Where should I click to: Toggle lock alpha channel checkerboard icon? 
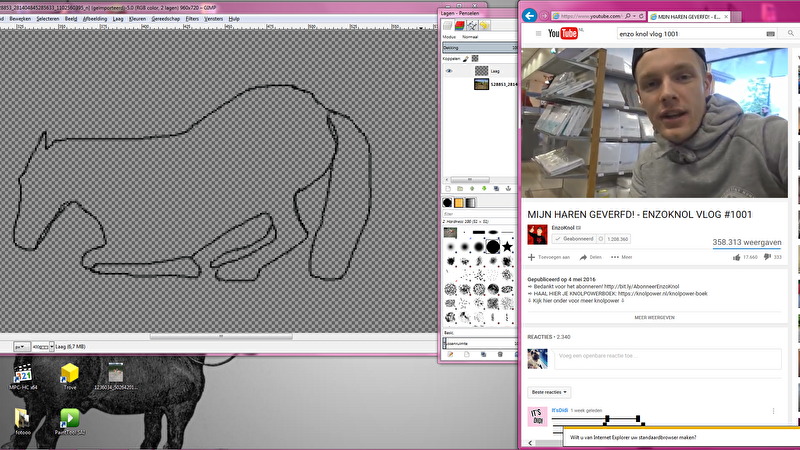[475, 59]
